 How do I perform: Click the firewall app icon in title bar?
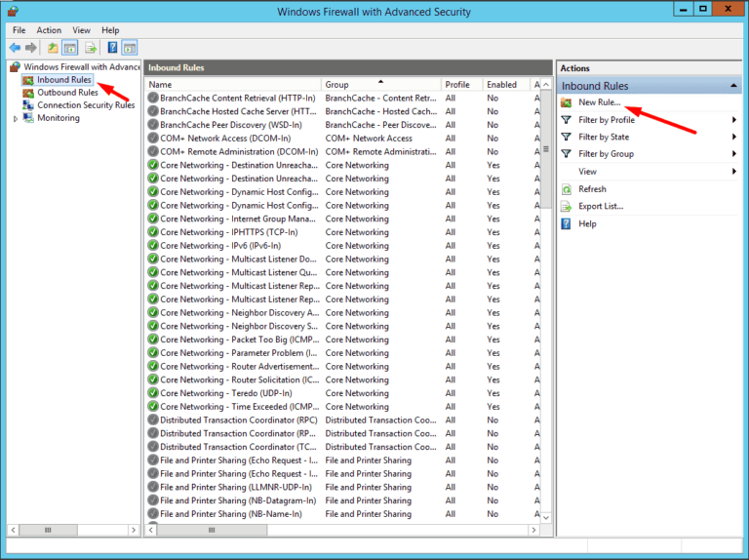[x=13, y=11]
